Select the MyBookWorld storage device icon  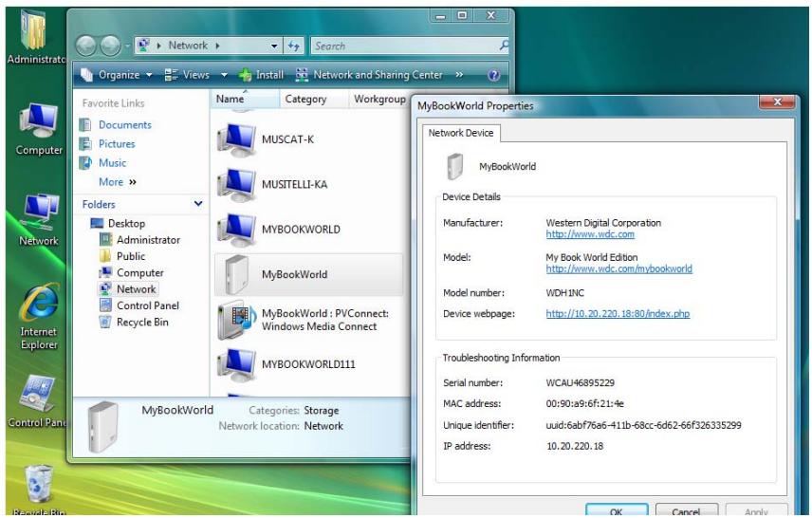(x=236, y=275)
